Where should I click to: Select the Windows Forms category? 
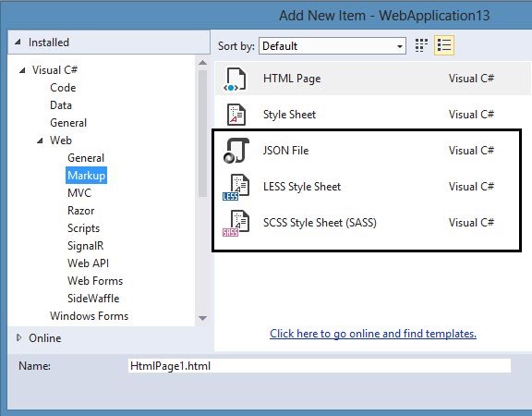[90, 316]
